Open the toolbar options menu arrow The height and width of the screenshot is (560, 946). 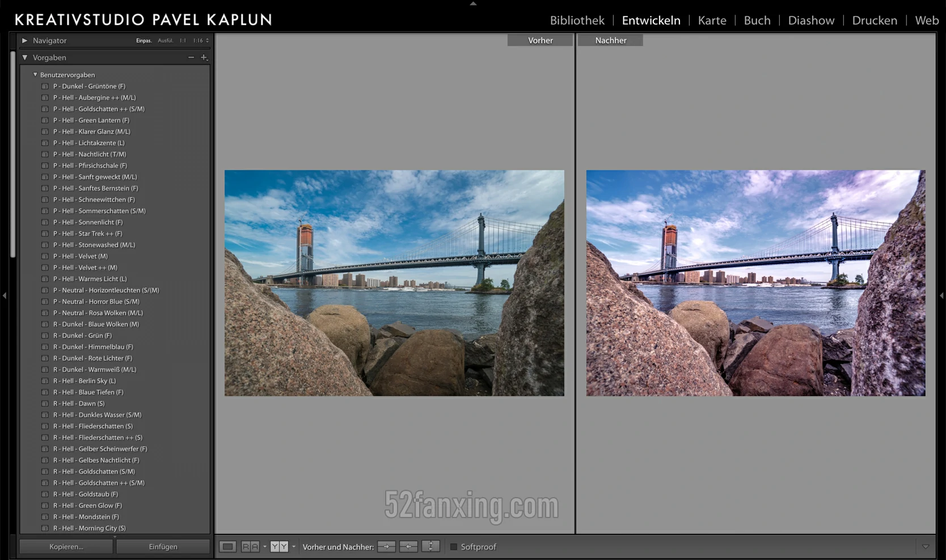[x=926, y=547]
